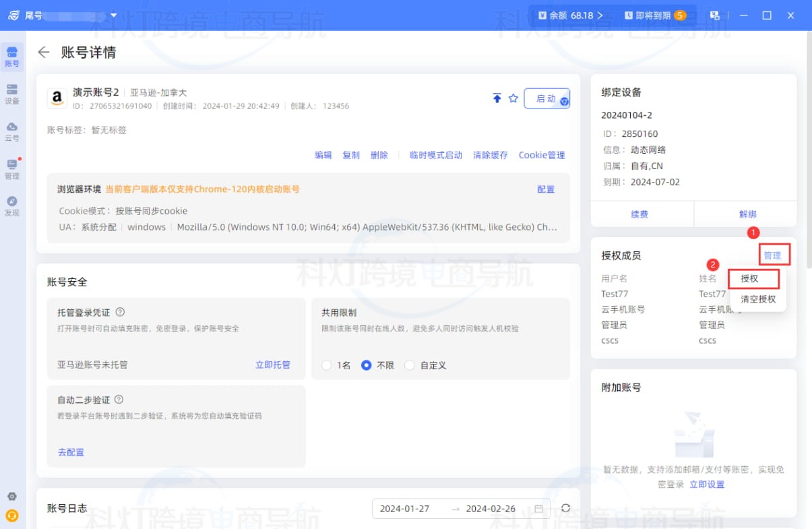Image resolution: width=812 pixels, height=529 pixels.
Task: Select the 1名 sharing limit option
Action: coord(325,365)
